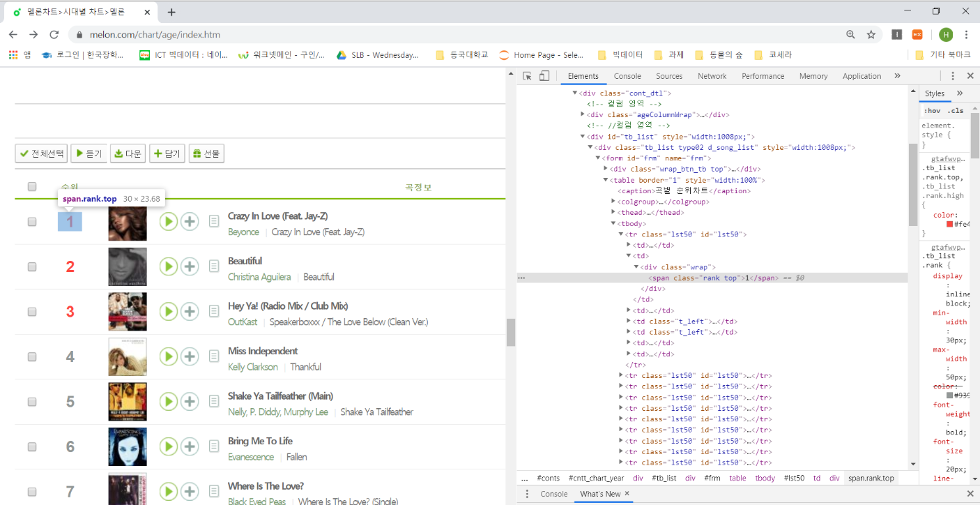The width and height of the screenshot is (980, 505).
Task: Play Bring Me To Life
Action: coord(168,446)
